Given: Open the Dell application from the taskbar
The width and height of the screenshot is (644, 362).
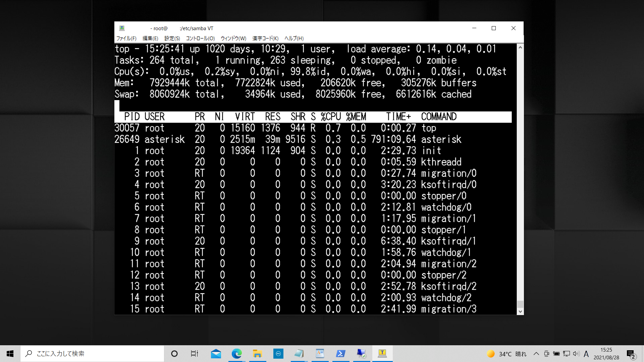Looking at the screenshot, I should [x=278, y=354].
